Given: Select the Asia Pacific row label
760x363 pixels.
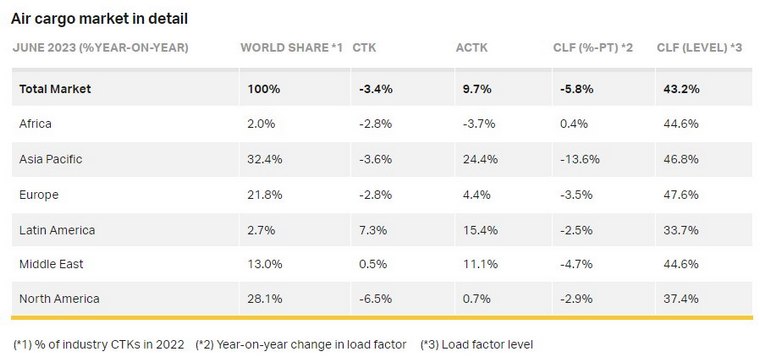Looking at the screenshot, I should point(51,159).
